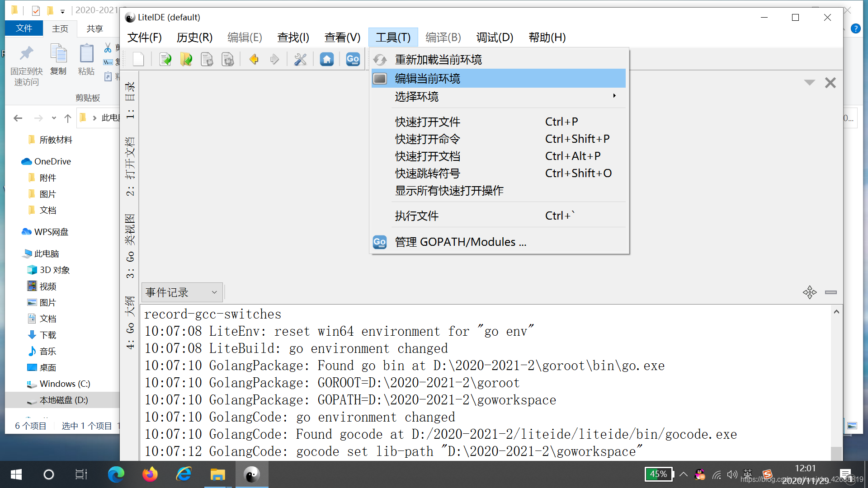This screenshot has width=868, height=488.
Task: Open the 查看(V) menu
Action: click(342, 37)
